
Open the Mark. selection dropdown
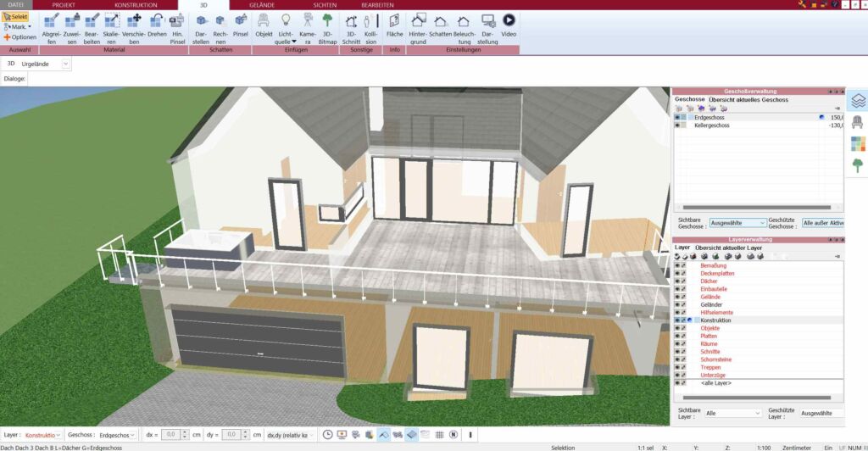point(30,26)
